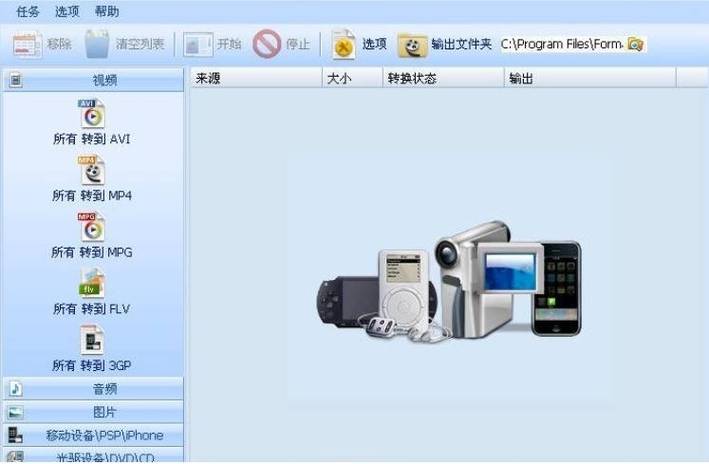Select the 所有 转到 MPG icon
This screenshot has width=709, height=464.
coord(92,227)
